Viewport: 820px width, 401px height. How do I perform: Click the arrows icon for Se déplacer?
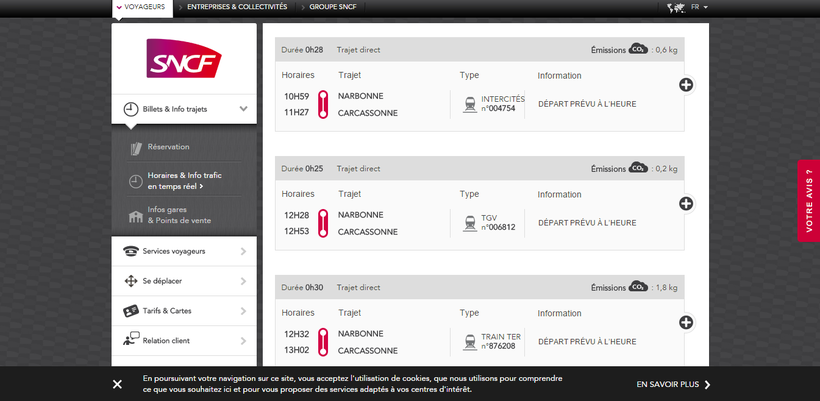point(130,281)
